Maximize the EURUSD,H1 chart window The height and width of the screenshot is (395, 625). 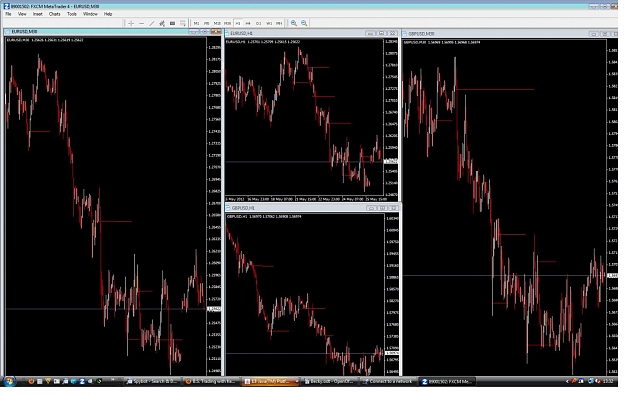(381, 33)
